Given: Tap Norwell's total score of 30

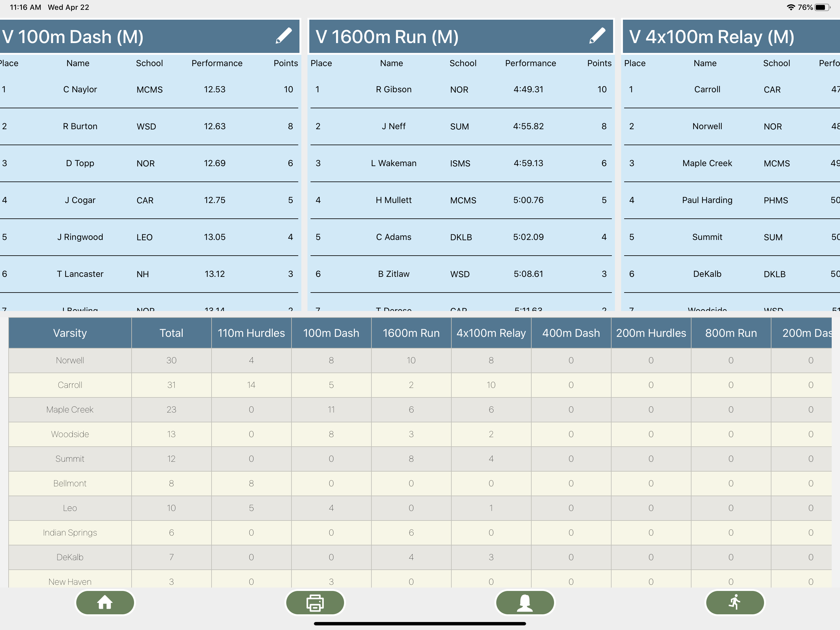Looking at the screenshot, I should pyautogui.click(x=171, y=360).
